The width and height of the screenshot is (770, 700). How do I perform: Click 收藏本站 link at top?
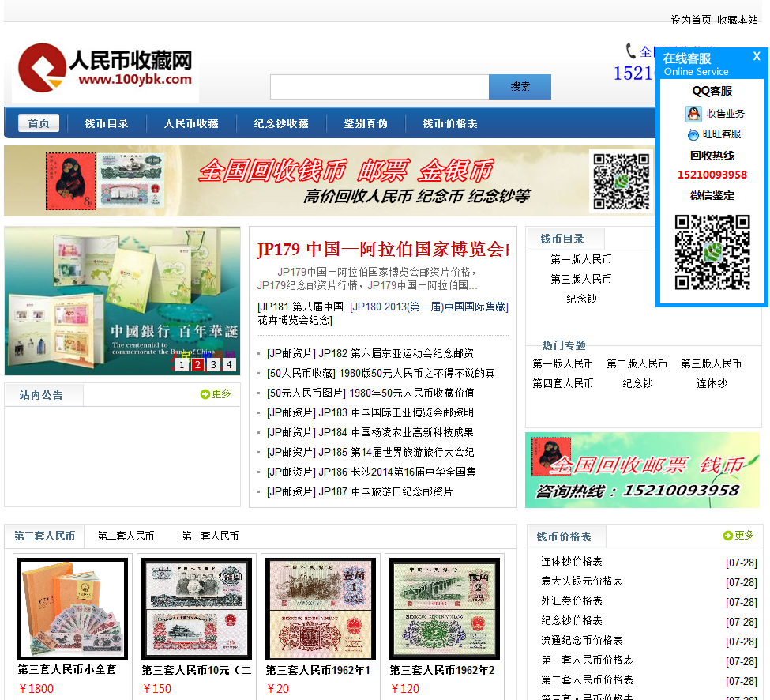737,20
